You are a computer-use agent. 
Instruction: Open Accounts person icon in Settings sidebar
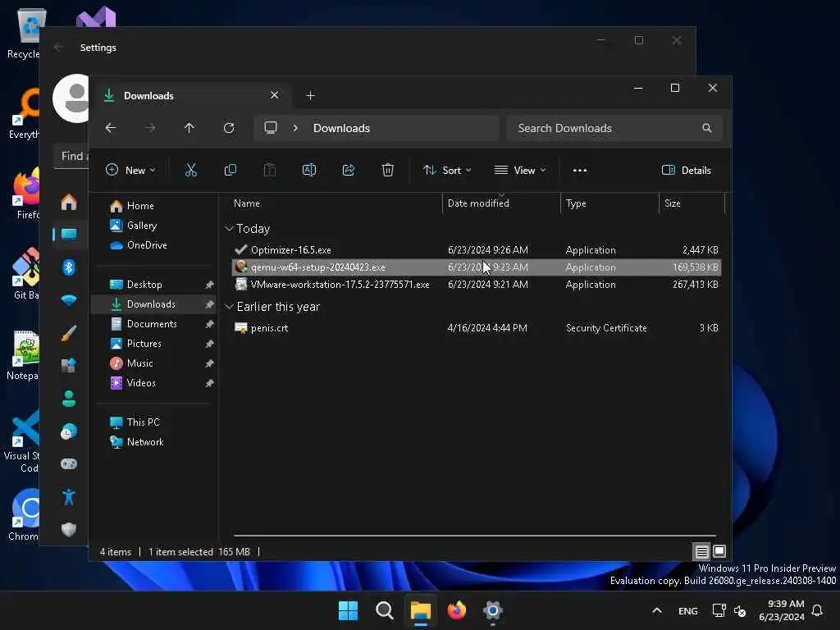pos(69,399)
